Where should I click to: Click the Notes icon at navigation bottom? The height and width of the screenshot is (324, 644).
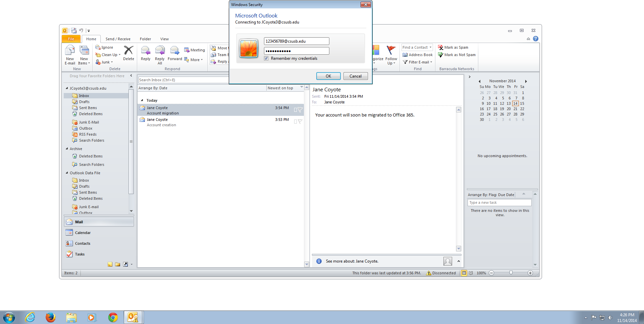110,264
